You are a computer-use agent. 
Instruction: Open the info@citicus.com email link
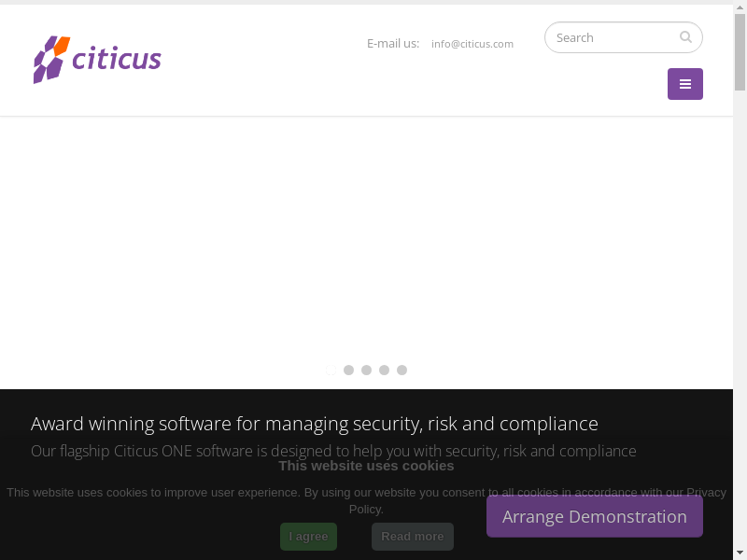[x=472, y=44]
